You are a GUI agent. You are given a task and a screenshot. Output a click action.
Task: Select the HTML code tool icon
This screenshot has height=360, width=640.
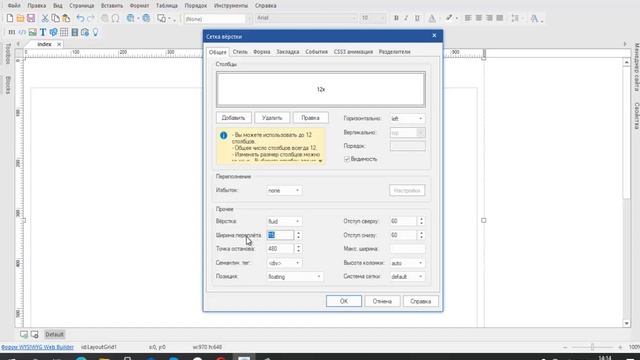click(x=22, y=32)
